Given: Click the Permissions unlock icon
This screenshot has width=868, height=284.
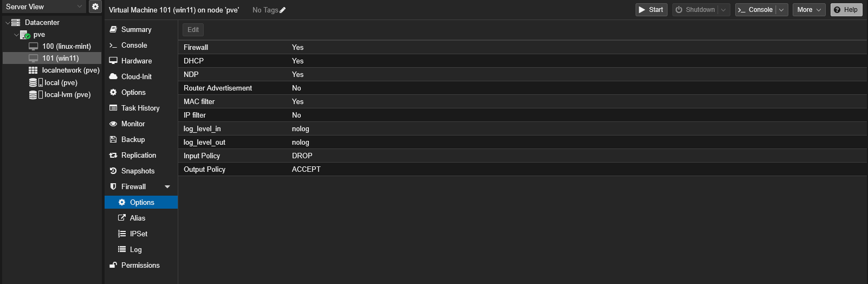Looking at the screenshot, I should click(x=113, y=265).
